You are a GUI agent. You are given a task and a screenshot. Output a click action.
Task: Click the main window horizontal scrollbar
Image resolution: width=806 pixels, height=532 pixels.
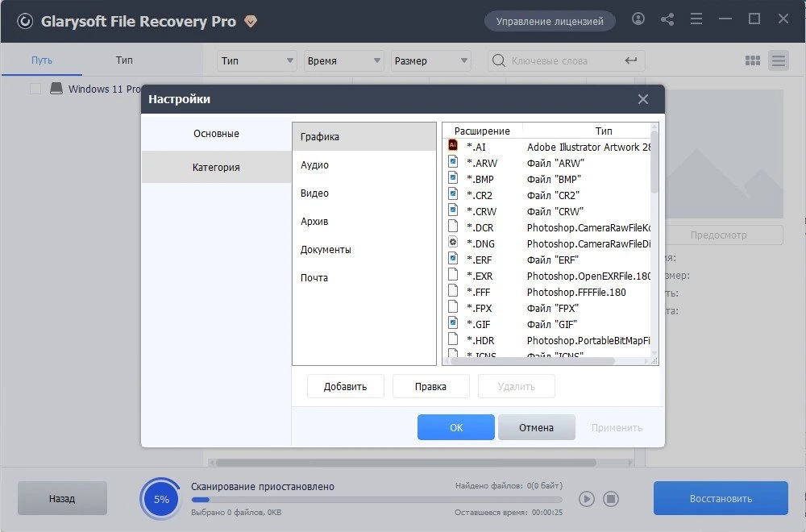[x=405, y=463]
